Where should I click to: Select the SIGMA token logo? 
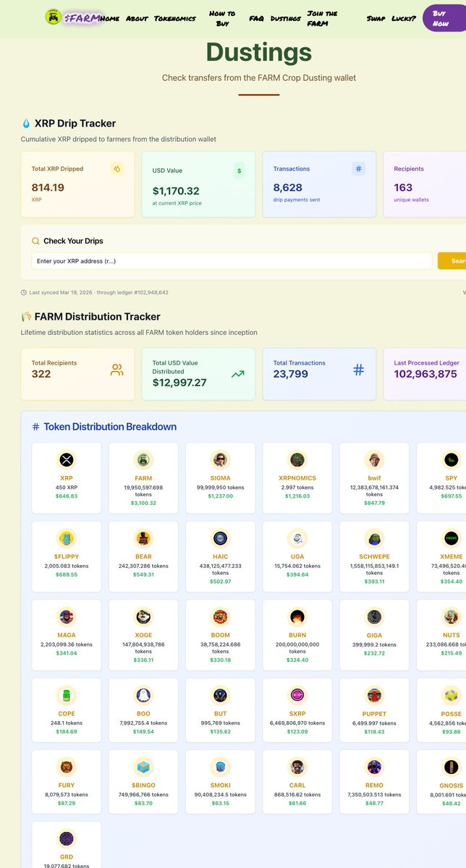[x=220, y=459]
